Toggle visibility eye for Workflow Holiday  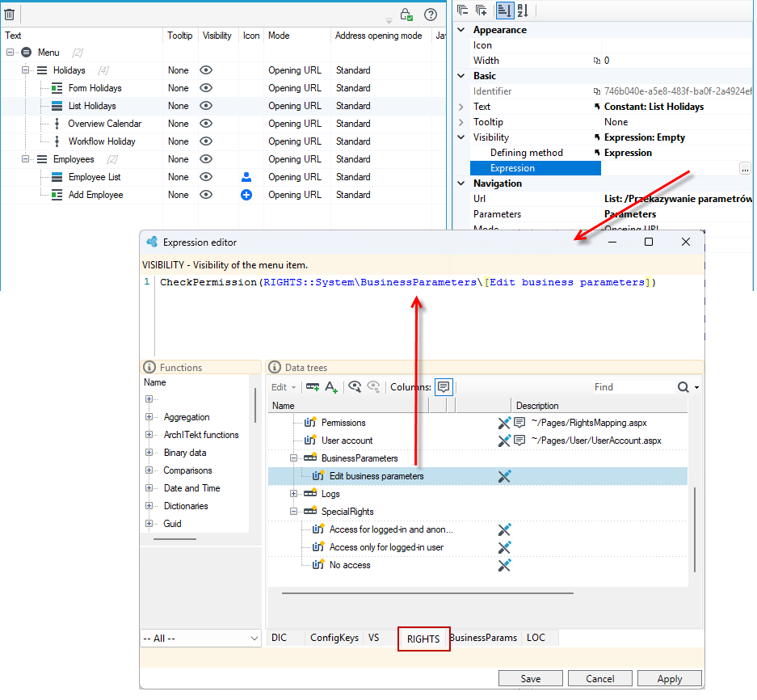pos(206,141)
